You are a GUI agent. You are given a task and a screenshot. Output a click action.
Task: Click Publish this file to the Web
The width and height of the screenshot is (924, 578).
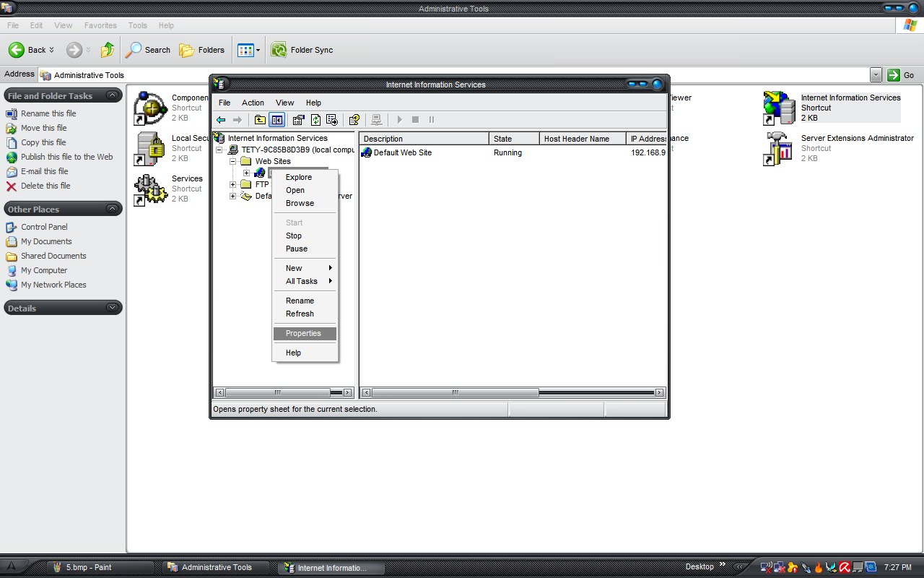67,157
